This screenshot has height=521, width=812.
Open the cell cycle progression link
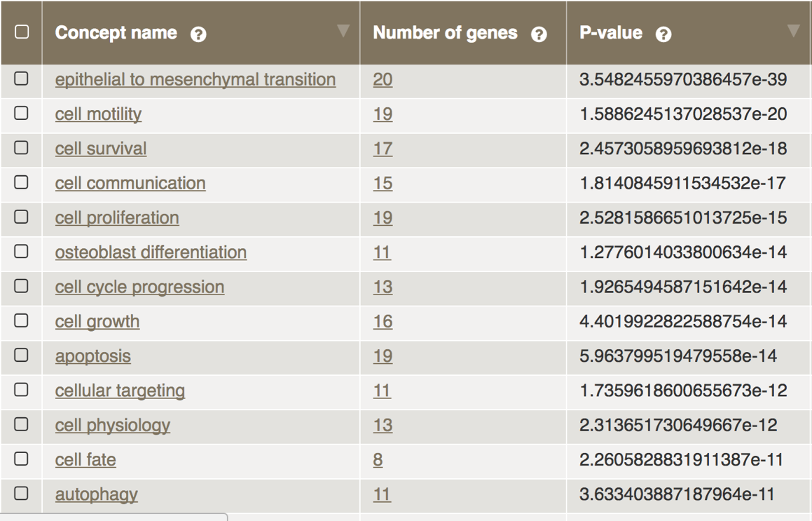tap(139, 287)
